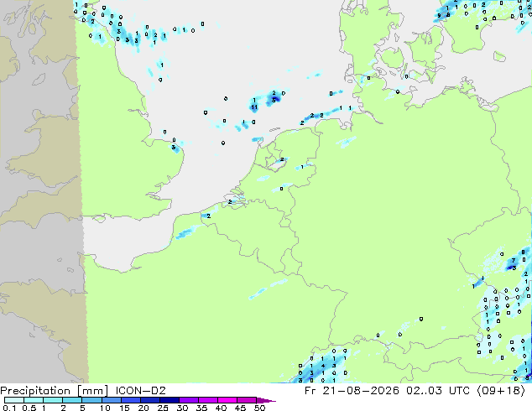The height and width of the screenshot is (411, 532).
Task: Select legend color between 10 and 15
Action: [x=111, y=400]
